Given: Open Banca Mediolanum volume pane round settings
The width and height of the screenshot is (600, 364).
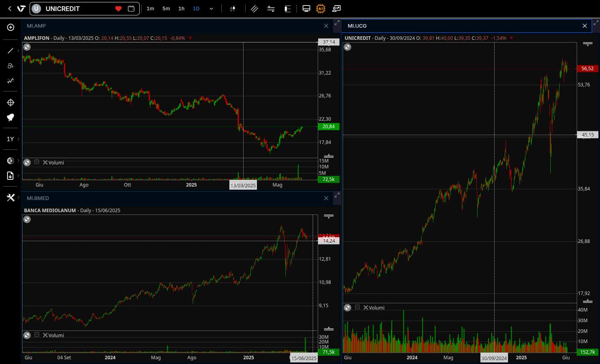Looking at the screenshot, I should pyautogui.click(x=27, y=335).
